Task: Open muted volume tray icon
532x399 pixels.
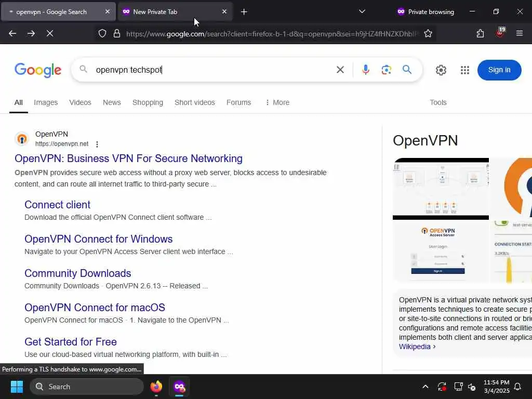Action: pyautogui.click(x=472, y=387)
